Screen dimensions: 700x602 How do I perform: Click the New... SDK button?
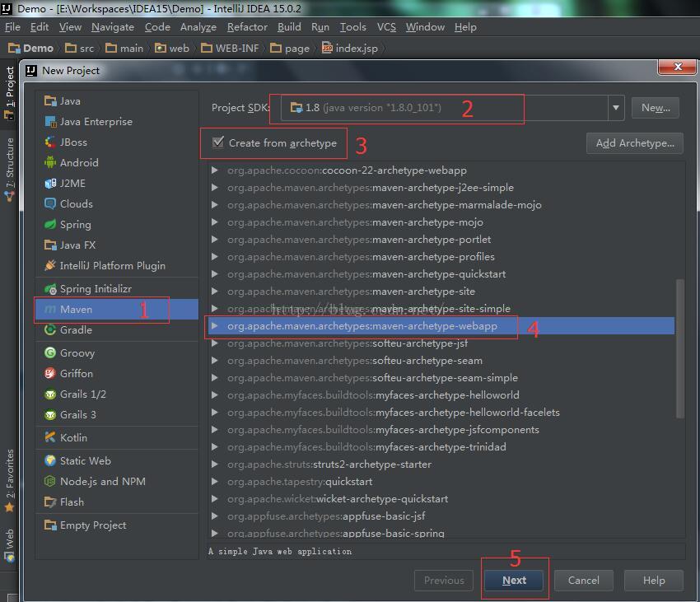(x=656, y=108)
